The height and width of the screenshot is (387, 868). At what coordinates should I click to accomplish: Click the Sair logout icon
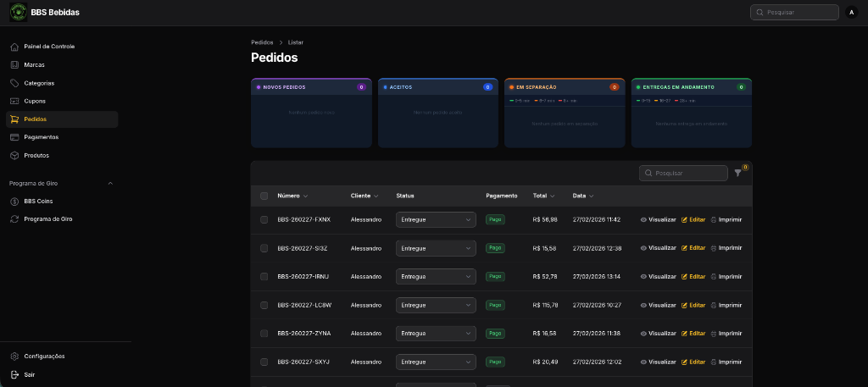[x=14, y=374]
